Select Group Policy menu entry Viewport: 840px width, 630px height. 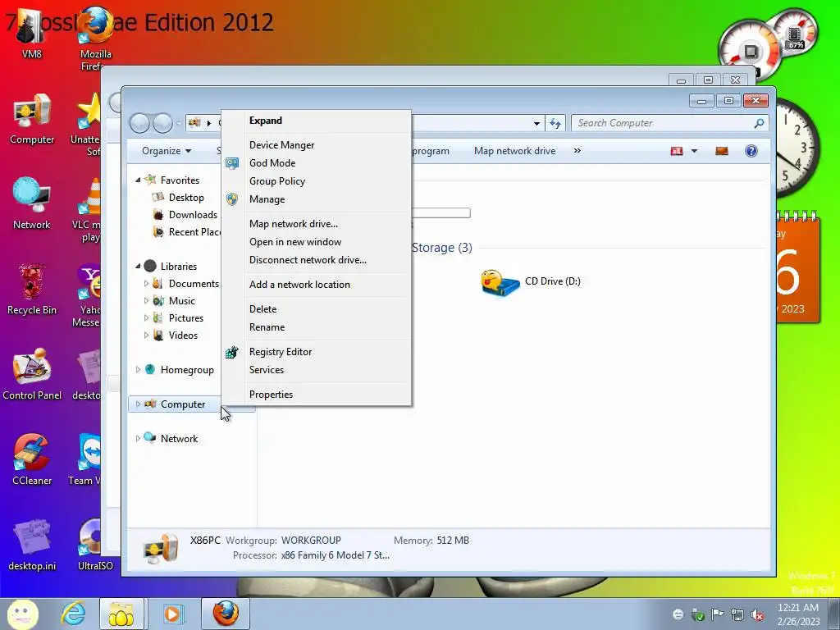point(316,181)
